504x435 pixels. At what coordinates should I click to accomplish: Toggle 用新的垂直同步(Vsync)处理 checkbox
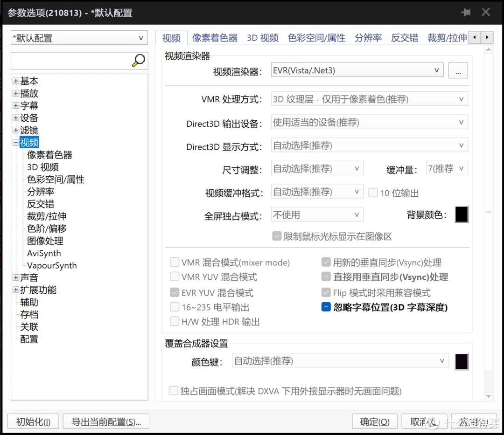tap(326, 262)
